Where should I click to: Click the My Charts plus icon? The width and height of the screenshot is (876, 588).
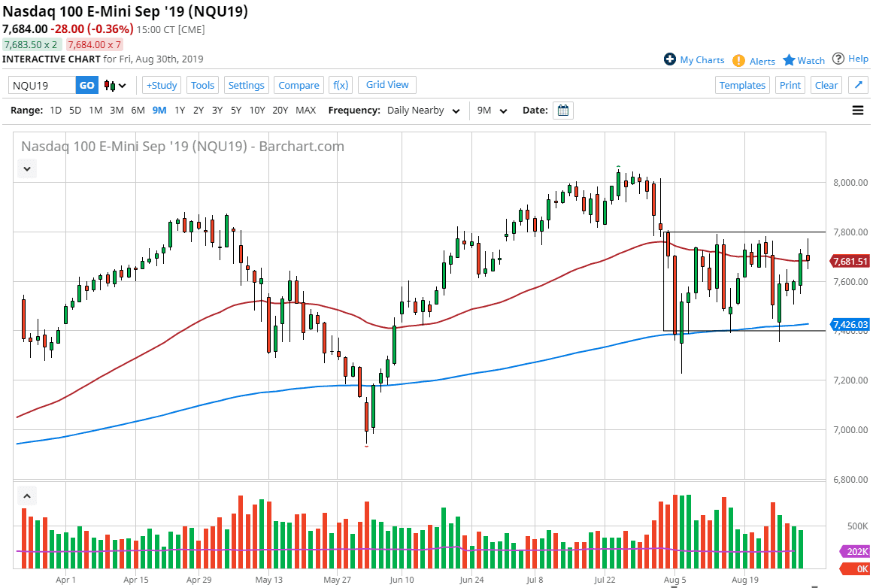[x=669, y=59]
